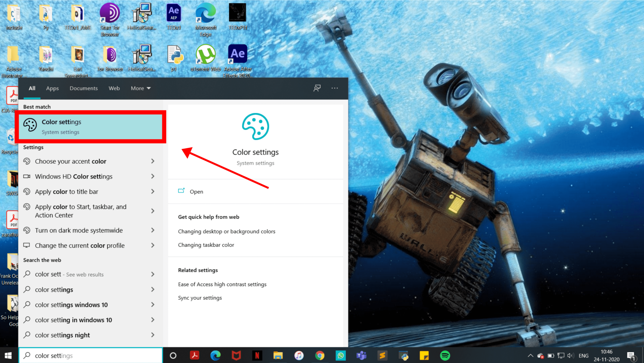The image size is (644, 363).
Task: Open Changing desktop or background colors help
Action: (226, 231)
